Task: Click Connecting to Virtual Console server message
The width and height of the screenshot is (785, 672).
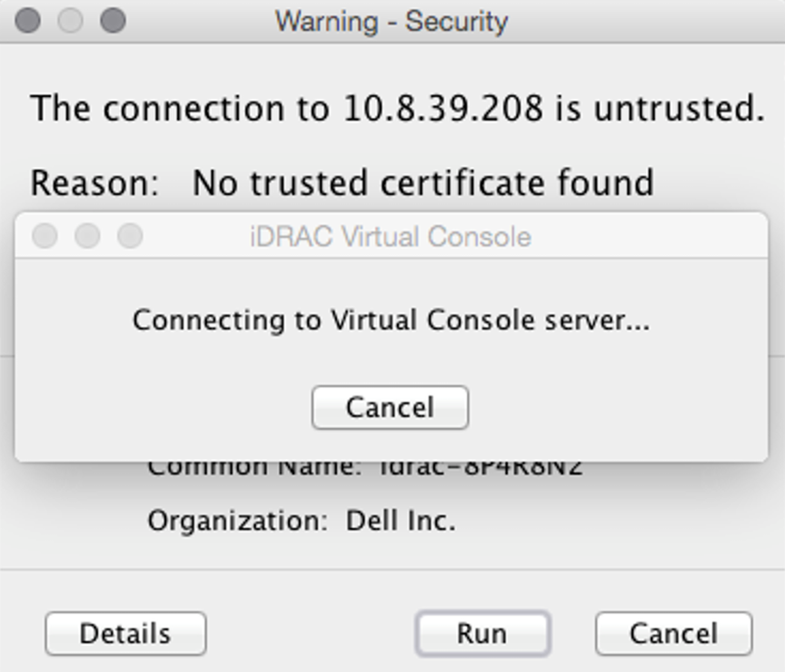Action: [389, 320]
